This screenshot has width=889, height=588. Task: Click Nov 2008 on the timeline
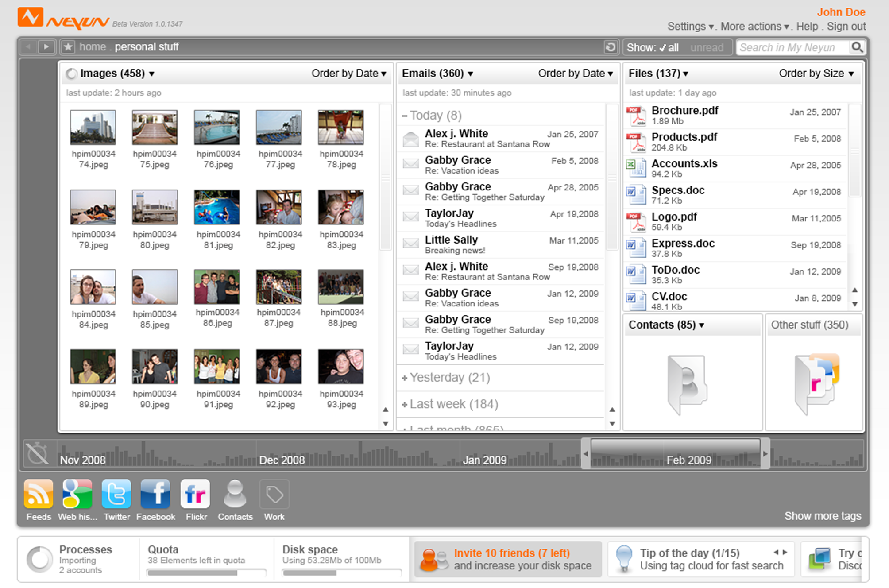pyautogui.click(x=83, y=460)
